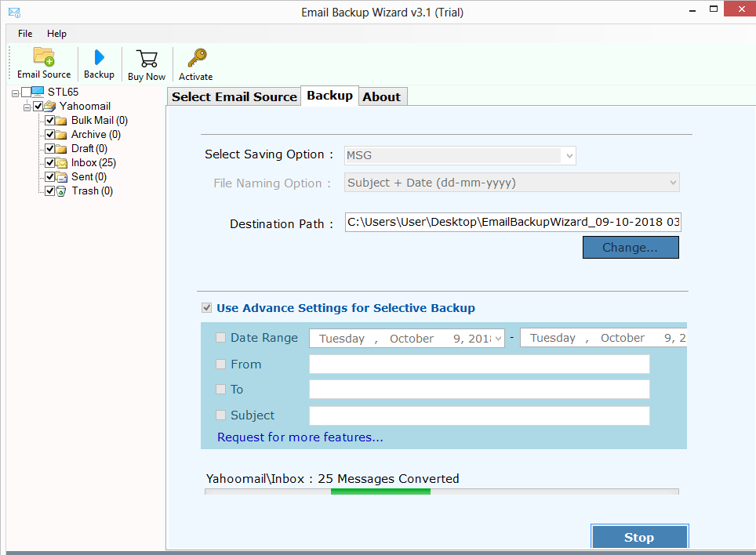The height and width of the screenshot is (555, 756).
Task: Click the Yahoomail mailbox icon
Action: 50,106
